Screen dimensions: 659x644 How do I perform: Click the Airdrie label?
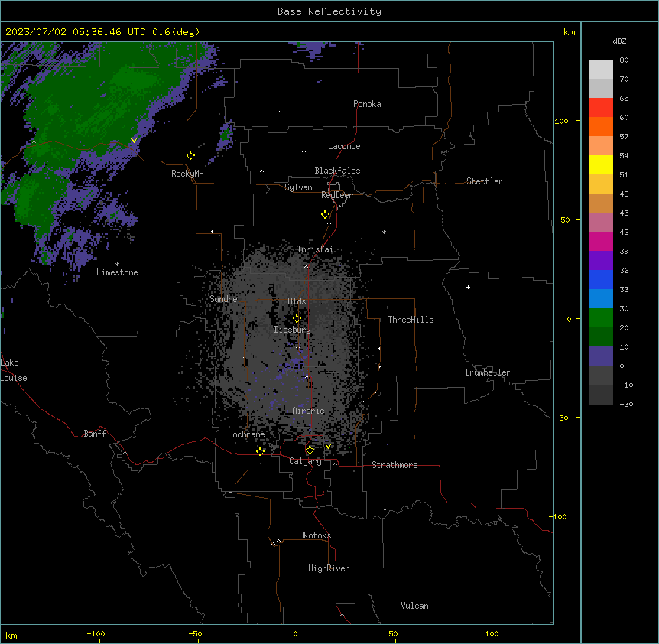click(x=308, y=411)
